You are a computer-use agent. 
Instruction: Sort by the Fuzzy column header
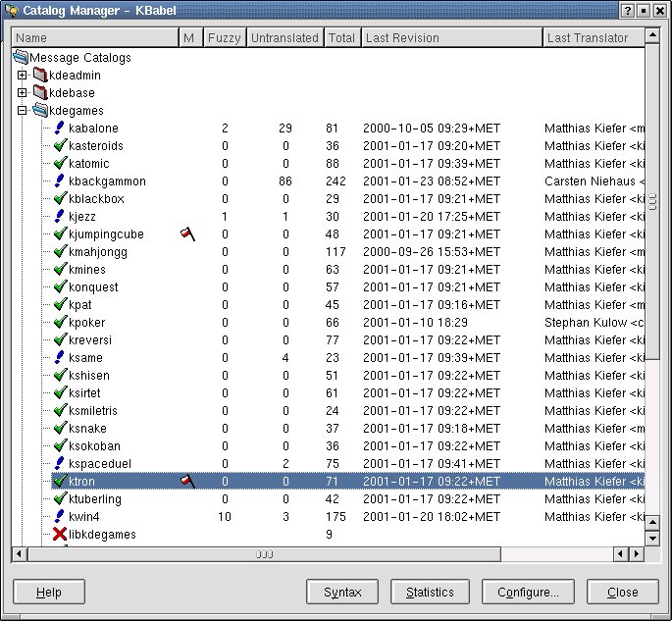(224, 38)
